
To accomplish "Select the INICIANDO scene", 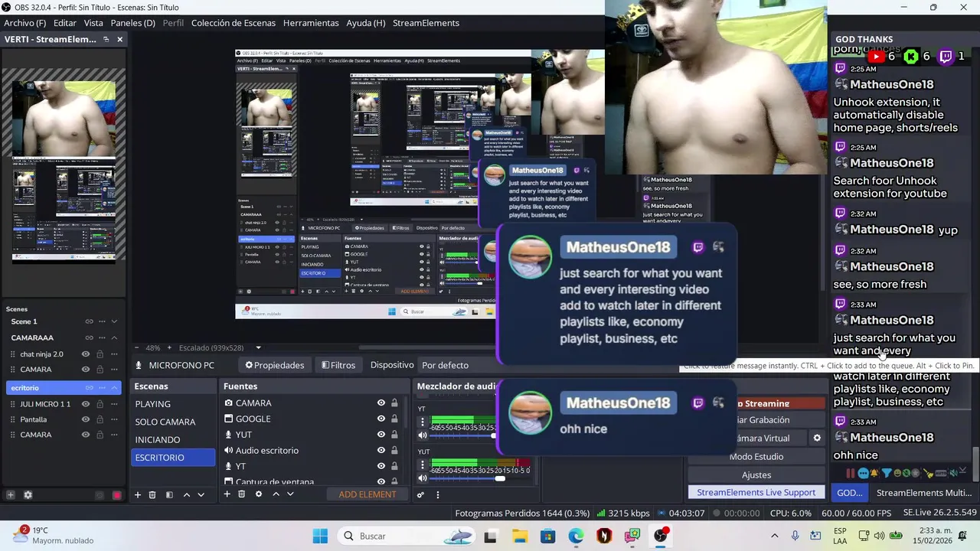I will (x=173, y=439).
